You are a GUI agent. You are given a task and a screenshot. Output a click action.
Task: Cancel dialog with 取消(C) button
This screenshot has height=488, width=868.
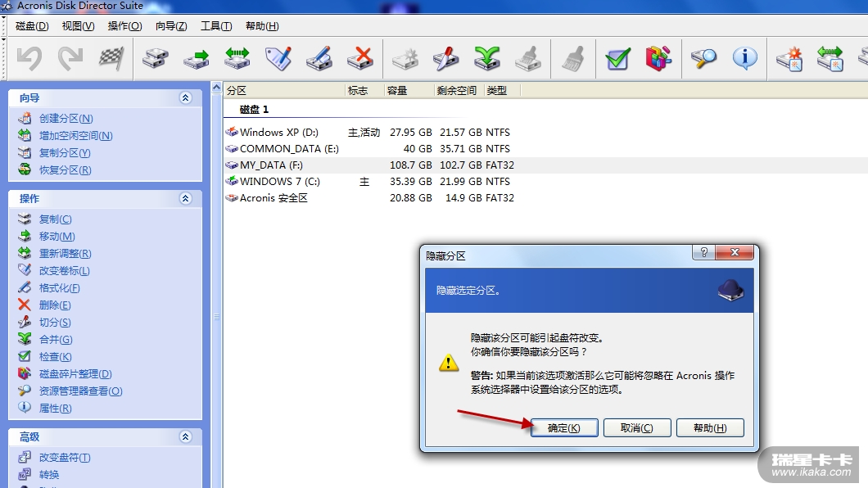pyautogui.click(x=637, y=427)
